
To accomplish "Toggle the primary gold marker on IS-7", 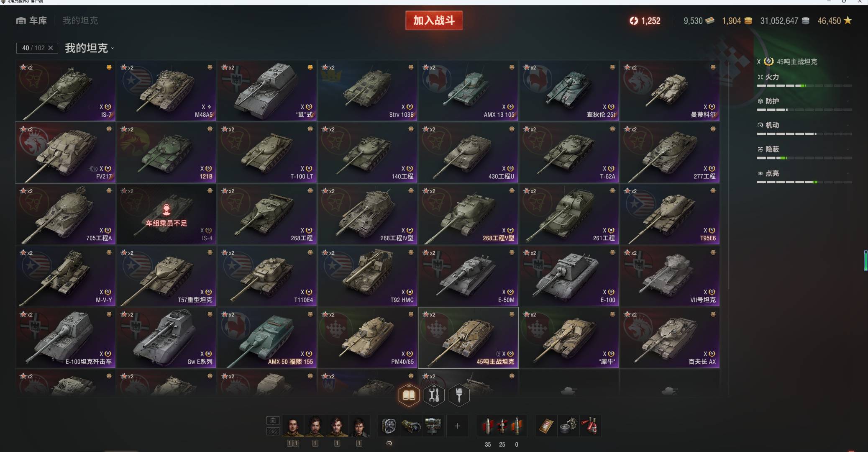I will (109, 67).
